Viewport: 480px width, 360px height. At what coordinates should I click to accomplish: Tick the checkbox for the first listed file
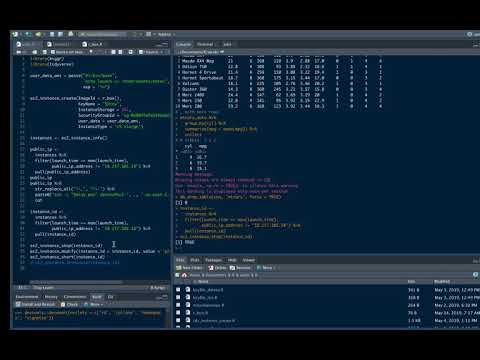click(x=178, y=290)
